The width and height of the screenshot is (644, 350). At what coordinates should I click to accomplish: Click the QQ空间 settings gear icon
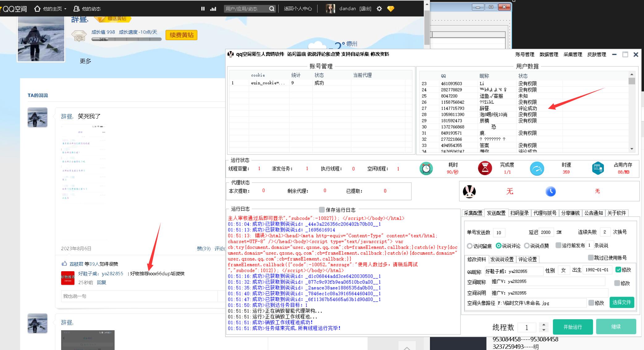click(x=379, y=9)
